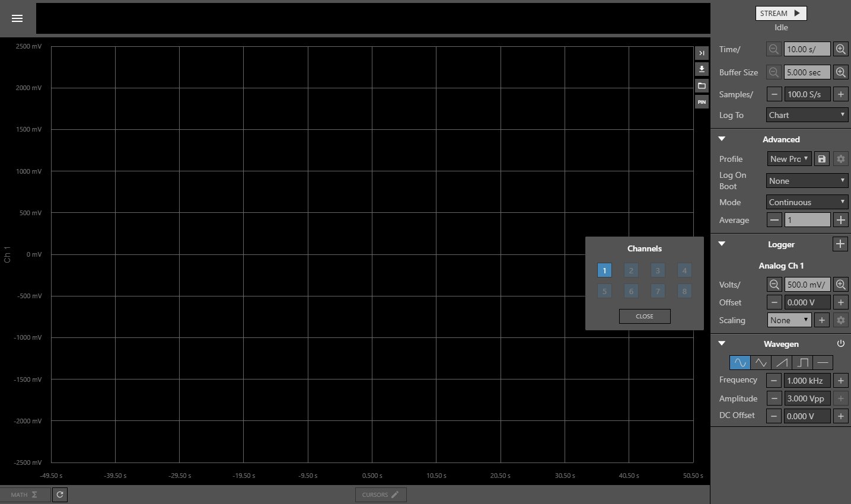Decrease Buffer Size with magnifier minus
This screenshot has width=851, height=504.
774,72
